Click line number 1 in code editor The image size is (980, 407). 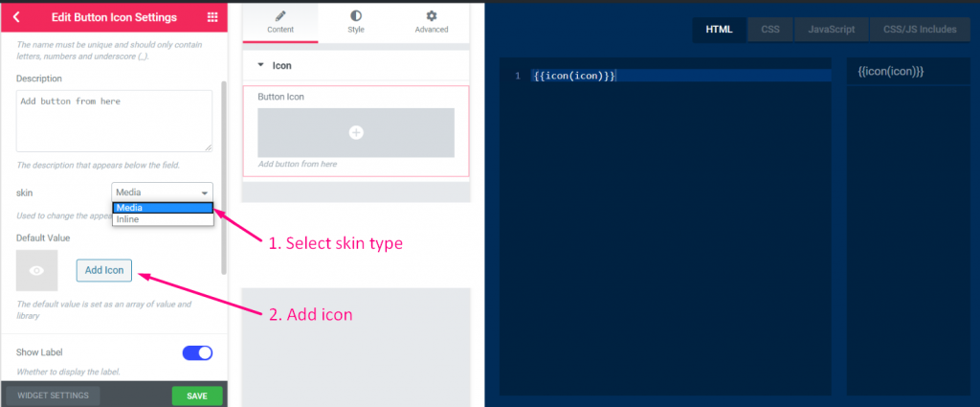pyautogui.click(x=517, y=76)
